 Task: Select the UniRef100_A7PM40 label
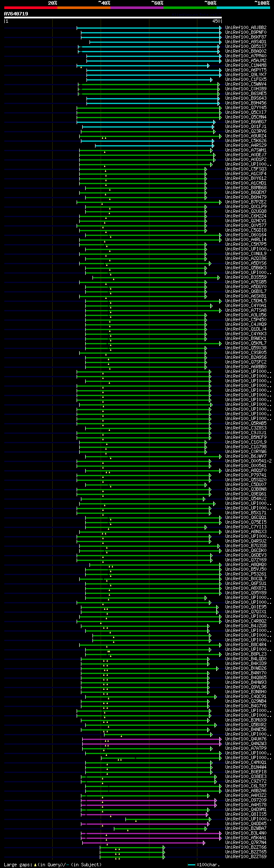click(246, 56)
